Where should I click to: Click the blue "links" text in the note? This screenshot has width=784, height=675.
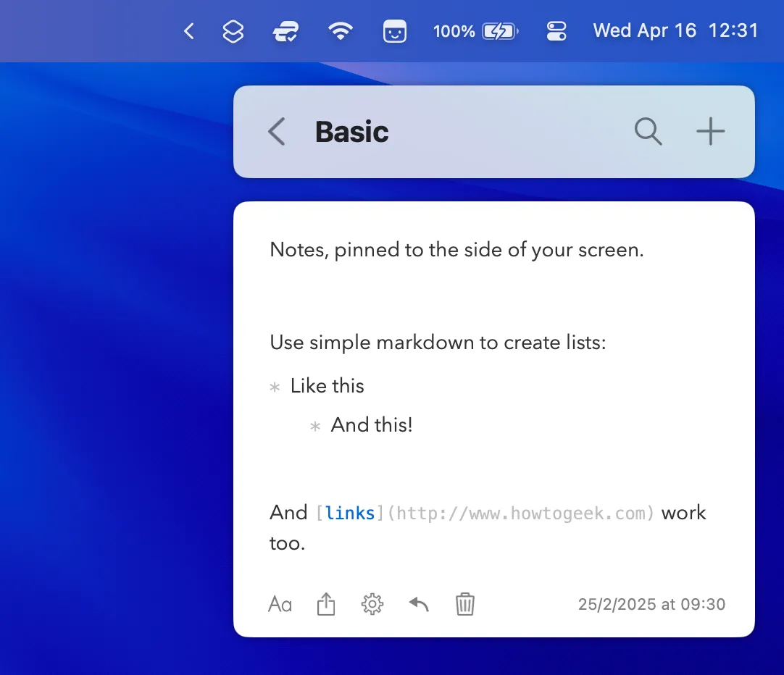tap(350, 513)
